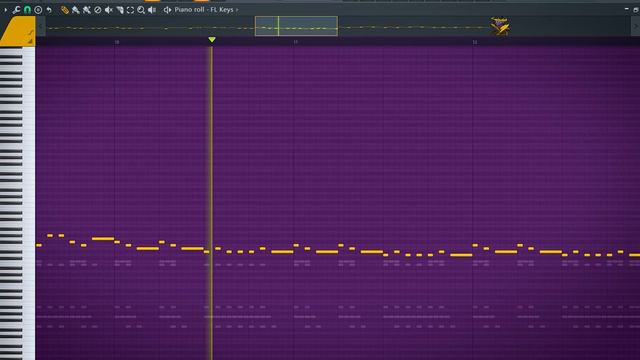Select the Delete tool
The width and height of the screenshot is (640, 360).
[x=98, y=9]
